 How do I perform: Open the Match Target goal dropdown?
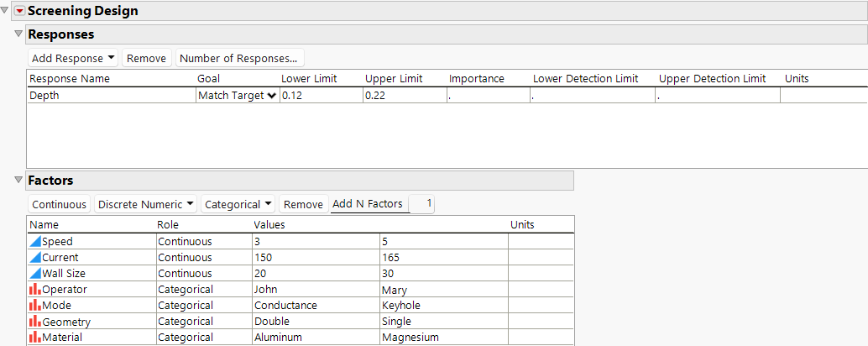tap(238, 96)
